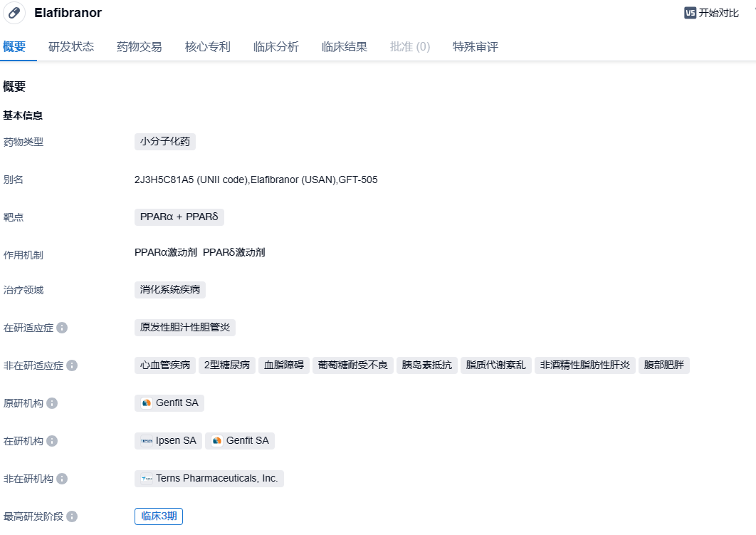Click info icon beside 原研机构
756x535 pixels.
point(52,403)
